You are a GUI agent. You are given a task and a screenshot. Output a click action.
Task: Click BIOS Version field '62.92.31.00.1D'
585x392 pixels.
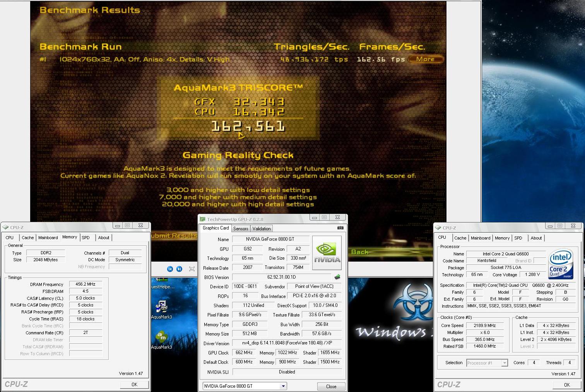[282, 277]
